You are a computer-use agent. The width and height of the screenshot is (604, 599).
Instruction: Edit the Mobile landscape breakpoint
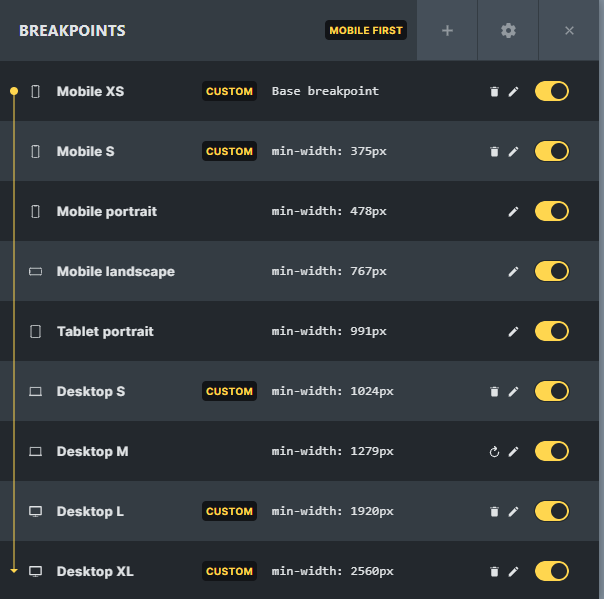point(513,272)
